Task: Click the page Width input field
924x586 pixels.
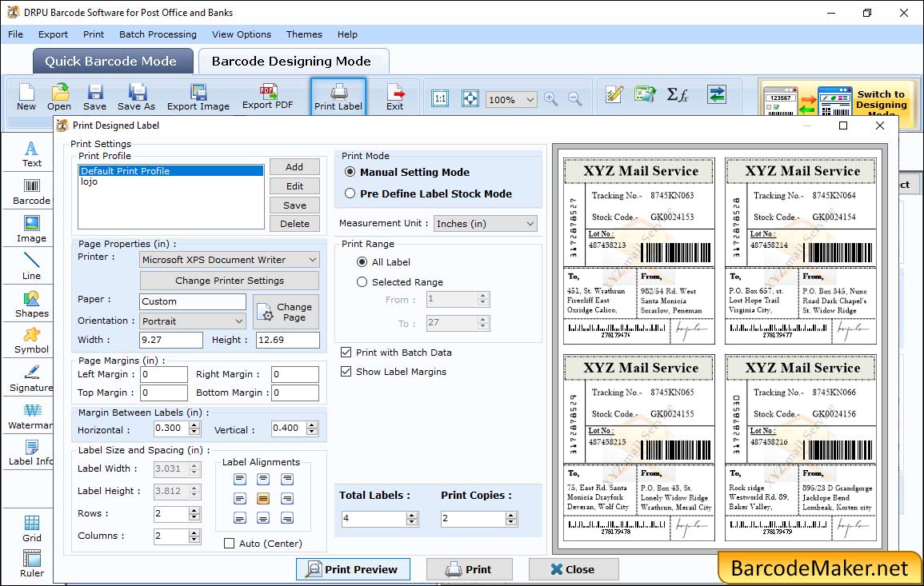Action: coord(171,340)
